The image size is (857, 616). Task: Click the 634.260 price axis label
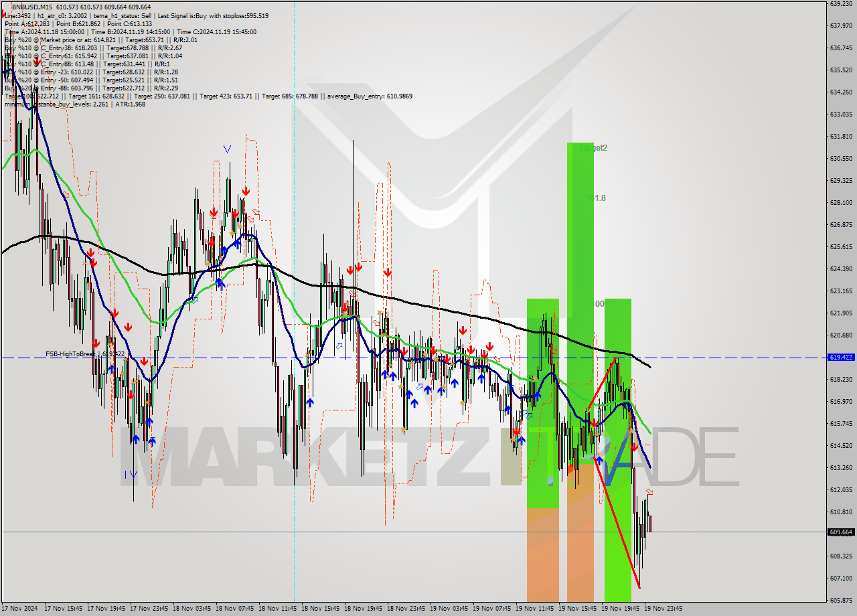(841, 92)
